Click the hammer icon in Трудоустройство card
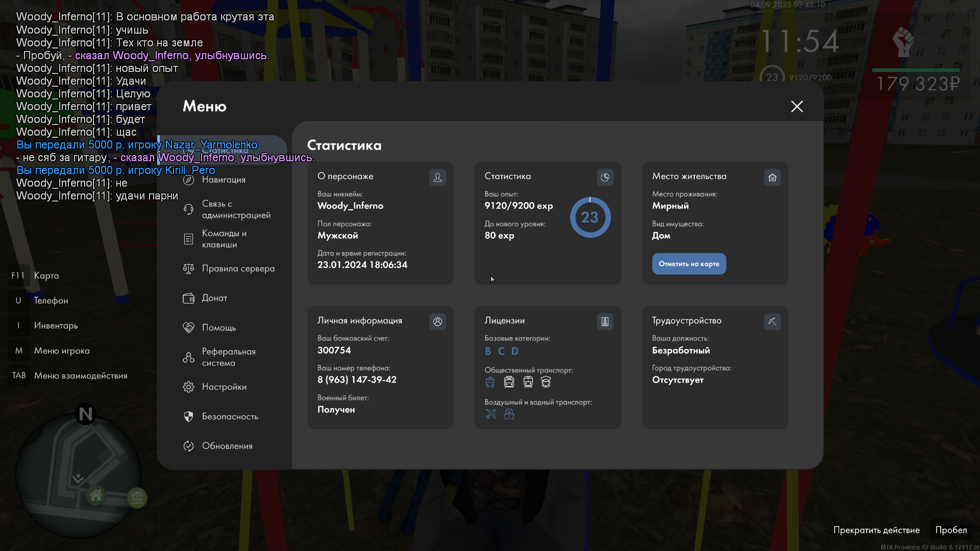This screenshot has height=551, width=980. tap(772, 322)
